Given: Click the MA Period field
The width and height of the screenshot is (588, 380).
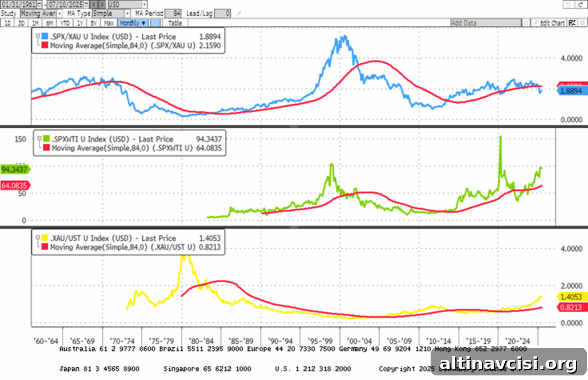Looking at the screenshot, I should [x=173, y=14].
